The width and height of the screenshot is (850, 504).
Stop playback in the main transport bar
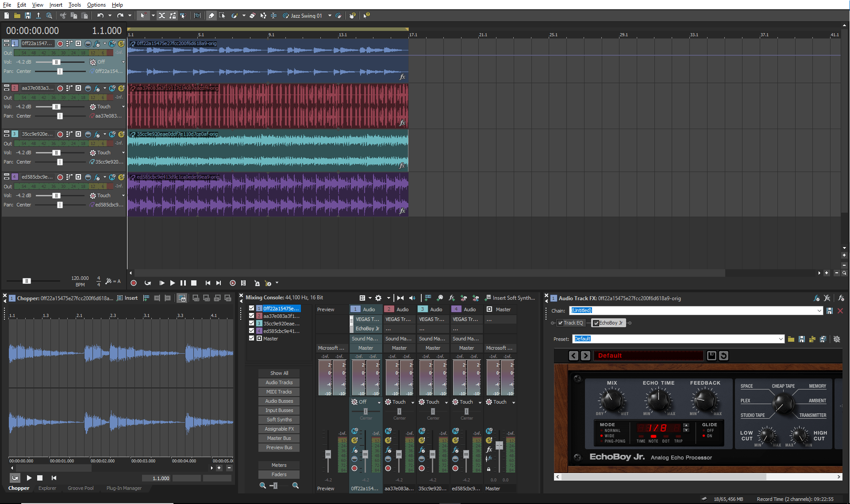point(194,283)
